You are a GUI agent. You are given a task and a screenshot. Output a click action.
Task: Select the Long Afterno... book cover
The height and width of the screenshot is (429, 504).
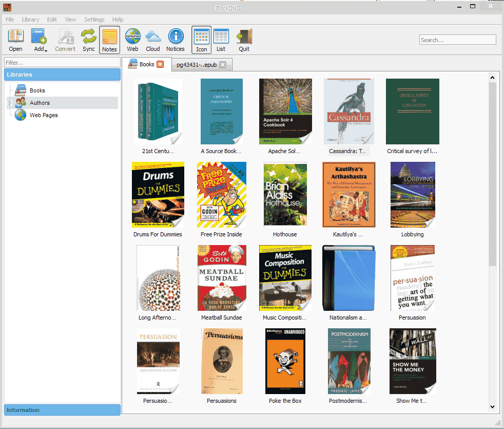tap(158, 278)
